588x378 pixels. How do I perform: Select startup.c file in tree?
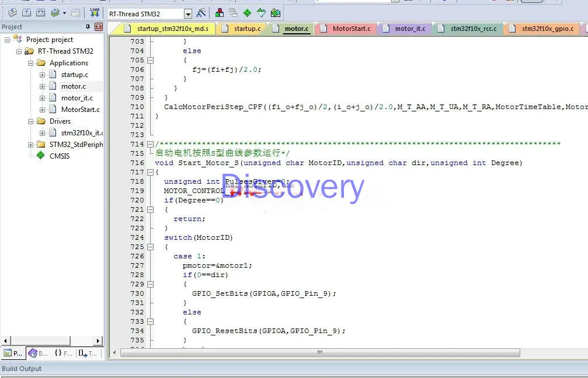coord(75,75)
